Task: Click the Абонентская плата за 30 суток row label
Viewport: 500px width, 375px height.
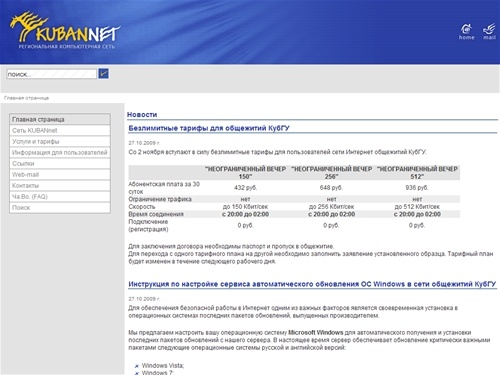Action: [x=164, y=188]
